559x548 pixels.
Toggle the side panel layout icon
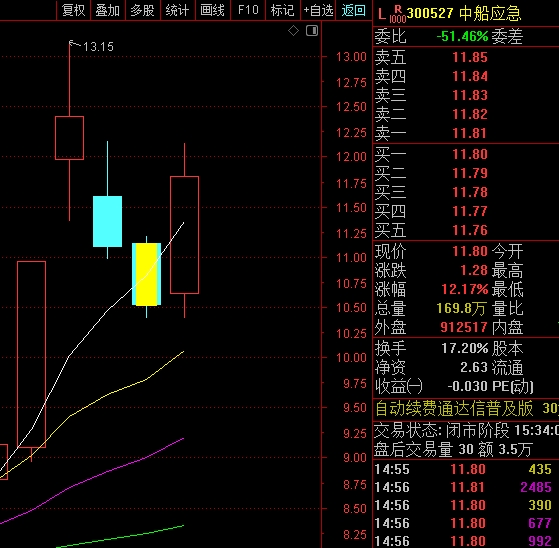[x=312, y=31]
